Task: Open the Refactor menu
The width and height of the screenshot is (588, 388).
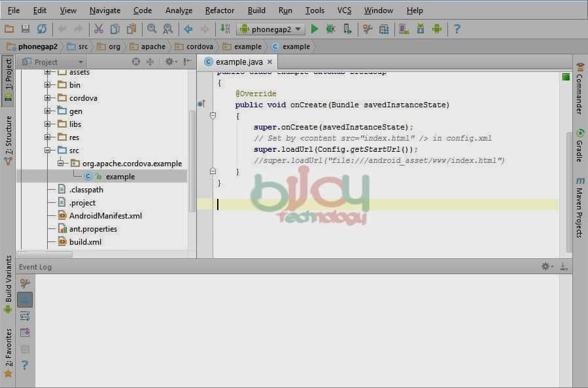Action: 219,10
